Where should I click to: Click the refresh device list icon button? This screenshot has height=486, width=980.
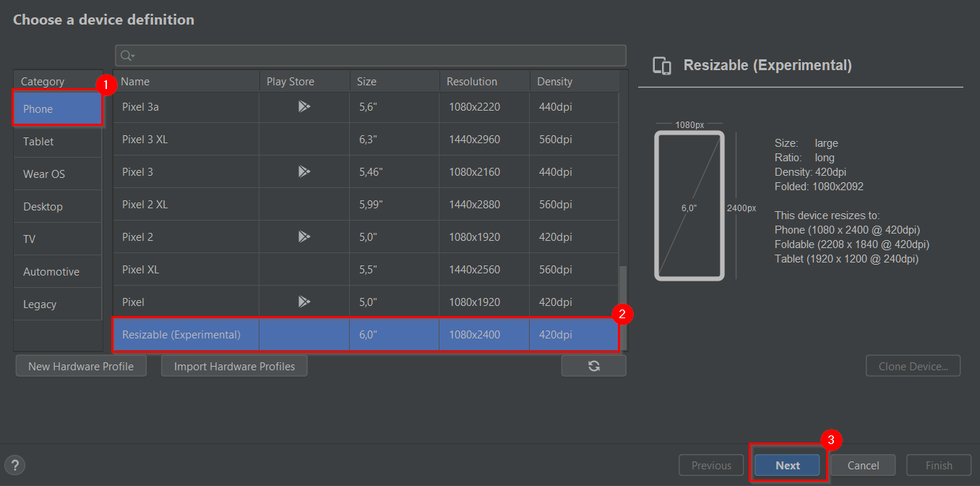click(593, 366)
